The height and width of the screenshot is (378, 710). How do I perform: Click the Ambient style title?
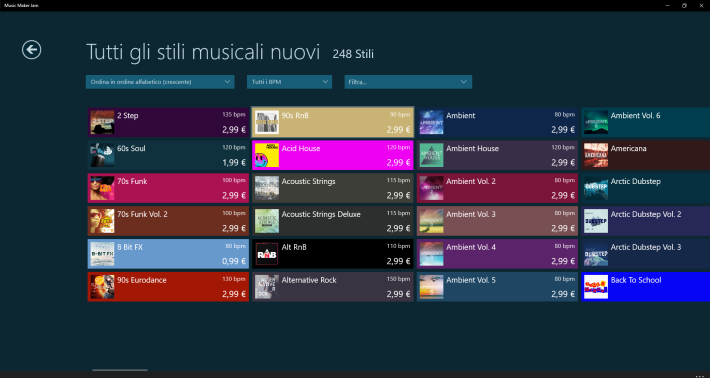[x=461, y=115]
